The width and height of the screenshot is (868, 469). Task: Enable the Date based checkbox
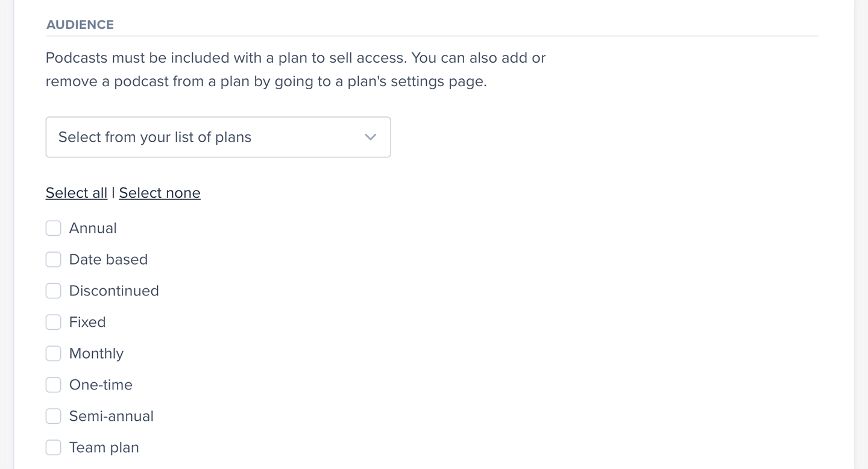tap(54, 260)
